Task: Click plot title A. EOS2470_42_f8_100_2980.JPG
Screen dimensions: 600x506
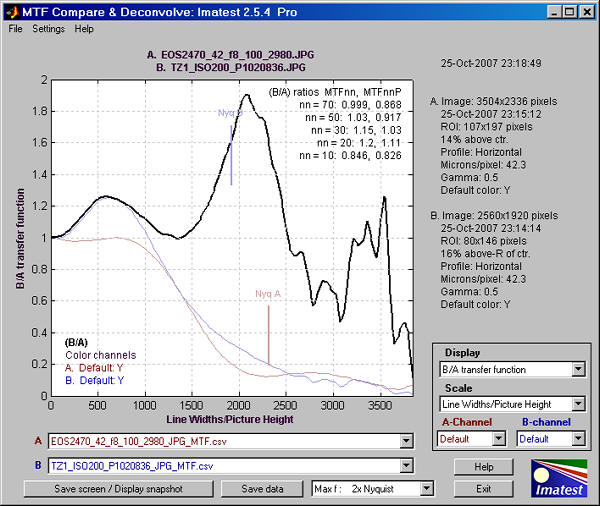Action: [230, 55]
